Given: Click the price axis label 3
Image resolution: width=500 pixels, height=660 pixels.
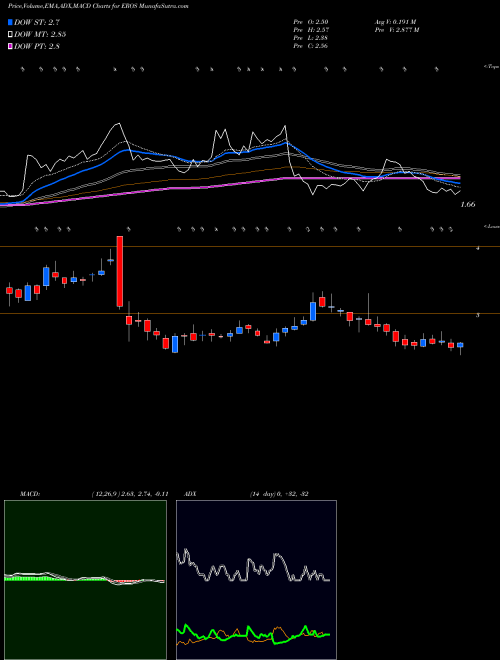Looking at the screenshot, I should click(x=477, y=315).
